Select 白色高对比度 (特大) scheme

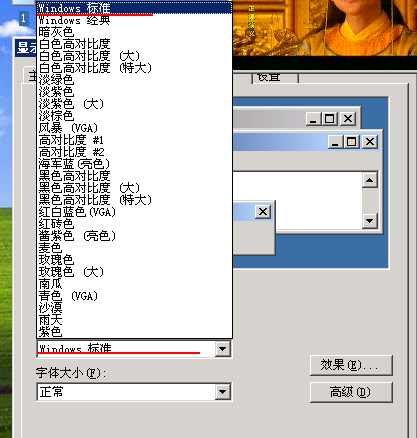[x=134, y=68]
